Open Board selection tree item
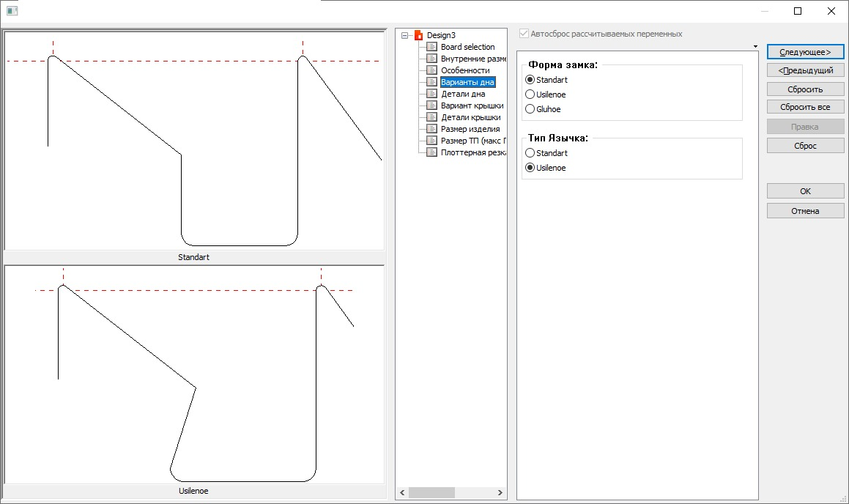 467,47
